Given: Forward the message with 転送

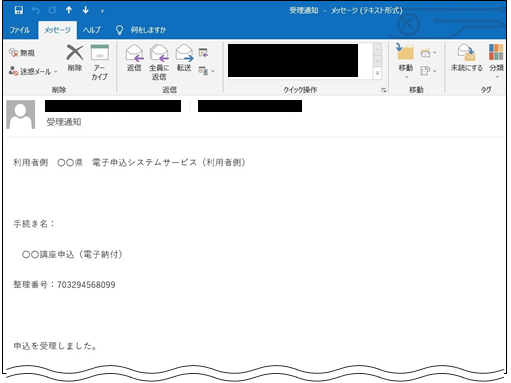Looking at the screenshot, I should pos(184,58).
